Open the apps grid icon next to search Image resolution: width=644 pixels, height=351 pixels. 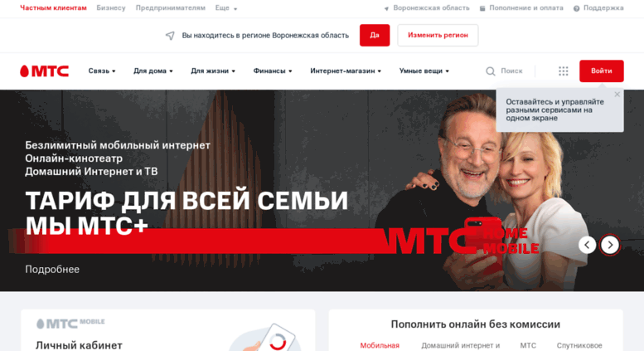564,71
